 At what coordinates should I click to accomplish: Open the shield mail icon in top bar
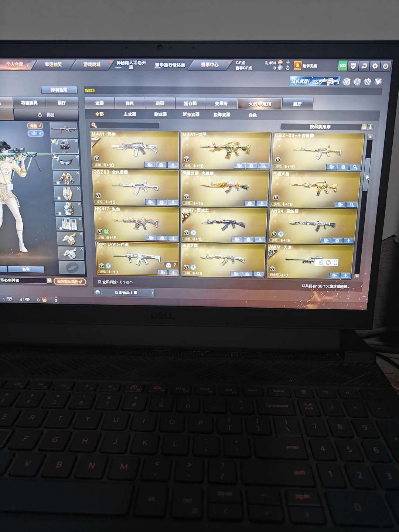pyautogui.click(x=354, y=66)
